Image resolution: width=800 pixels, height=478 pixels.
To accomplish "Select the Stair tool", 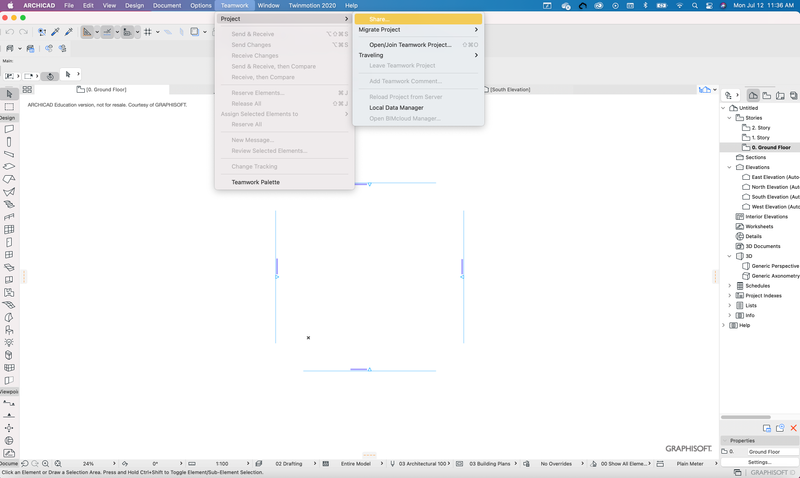I will pos(9,204).
